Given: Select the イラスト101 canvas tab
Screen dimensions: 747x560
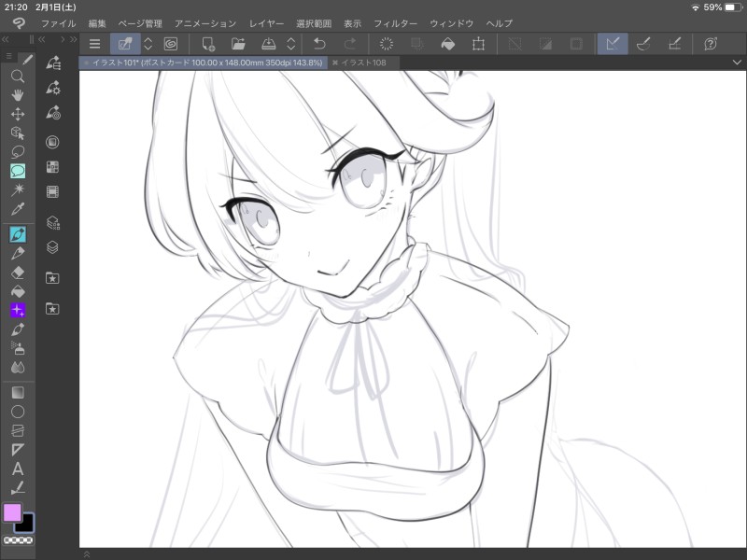Looking at the screenshot, I should tap(204, 63).
